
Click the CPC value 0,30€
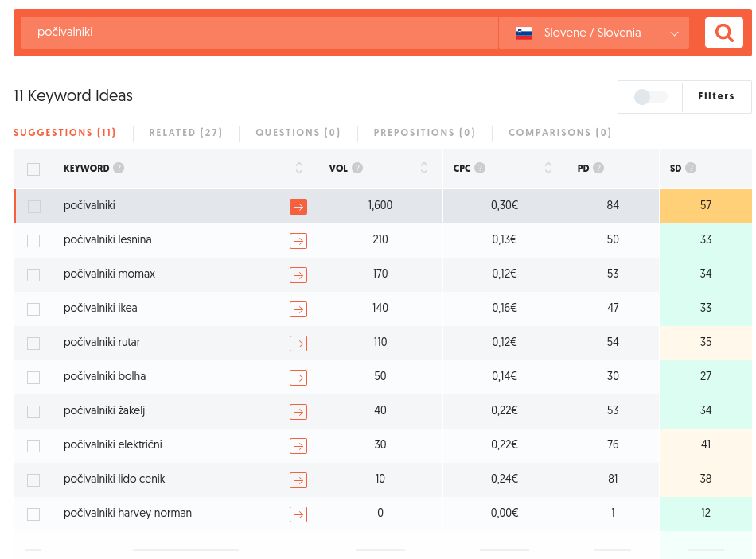[505, 205]
